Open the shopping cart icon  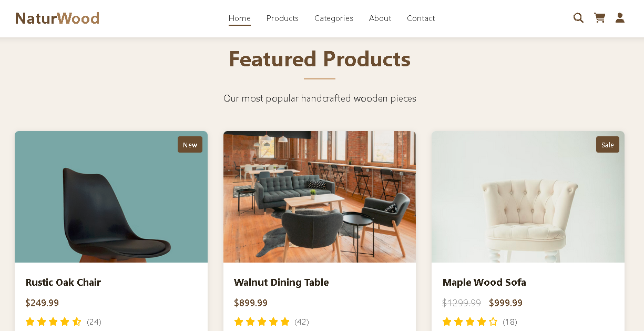[599, 18]
